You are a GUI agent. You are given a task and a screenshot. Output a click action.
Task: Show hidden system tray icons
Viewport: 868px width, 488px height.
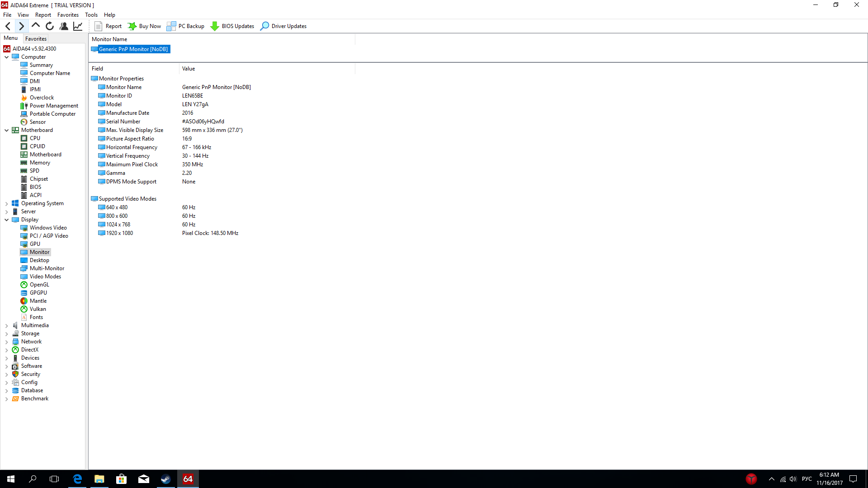pyautogui.click(x=772, y=479)
